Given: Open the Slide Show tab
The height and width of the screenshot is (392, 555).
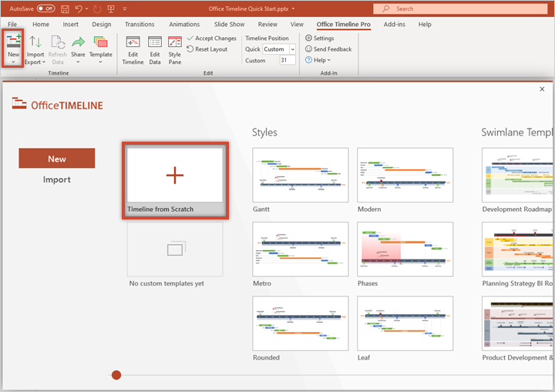Looking at the screenshot, I should (x=229, y=25).
